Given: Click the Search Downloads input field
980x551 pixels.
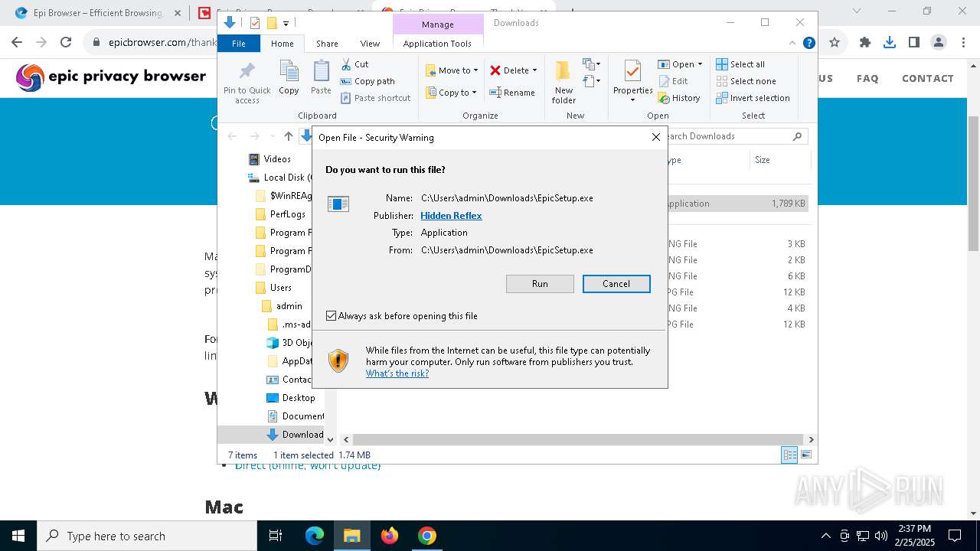Looking at the screenshot, I should pos(727,136).
